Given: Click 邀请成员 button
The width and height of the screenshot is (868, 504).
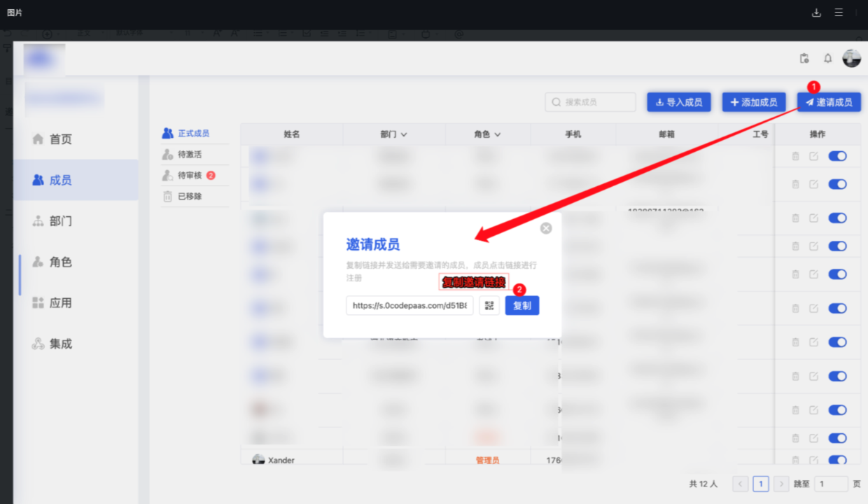Looking at the screenshot, I should [x=829, y=102].
